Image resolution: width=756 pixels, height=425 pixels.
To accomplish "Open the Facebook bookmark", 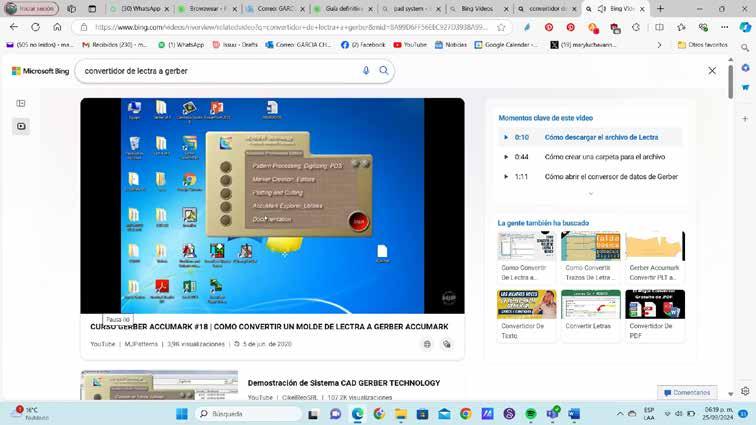I will pyautogui.click(x=363, y=45).
